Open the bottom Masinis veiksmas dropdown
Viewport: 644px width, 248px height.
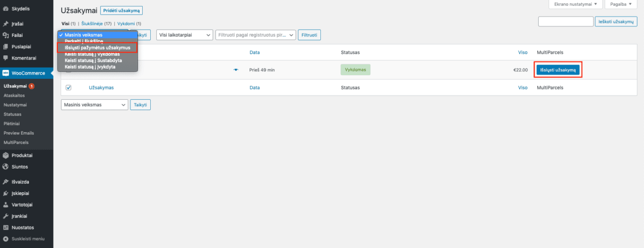point(94,105)
